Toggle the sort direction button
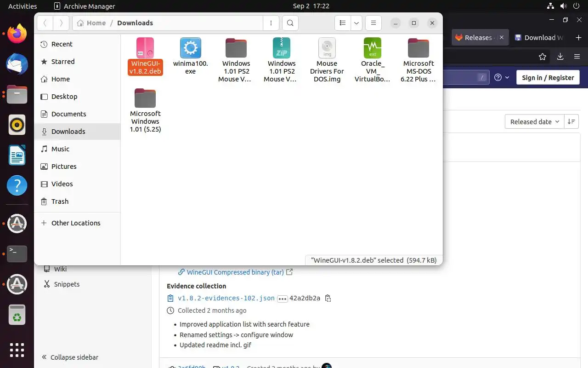The width and height of the screenshot is (588, 368). pyautogui.click(x=571, y=122)
